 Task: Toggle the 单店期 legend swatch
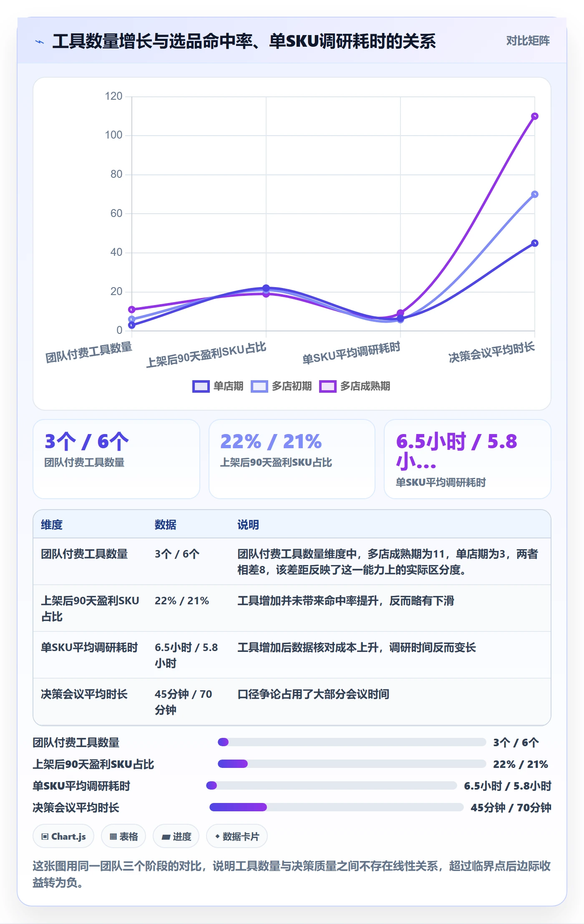(x=201, y=386)
